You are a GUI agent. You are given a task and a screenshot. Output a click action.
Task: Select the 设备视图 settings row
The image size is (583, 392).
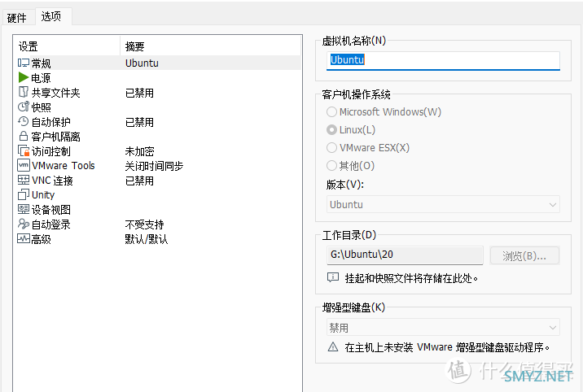(157, 210)
